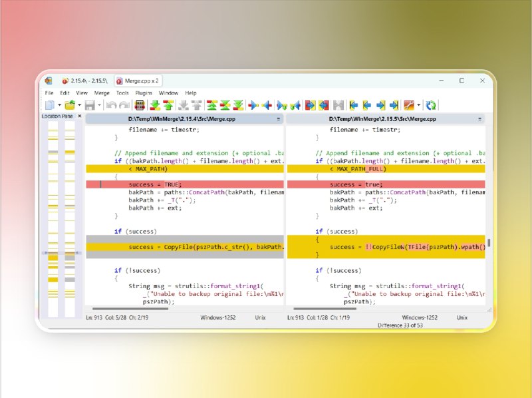532x398 pixels.
Task: Open WinMerge Options via the wrench icon
Action: click(410, 104)
